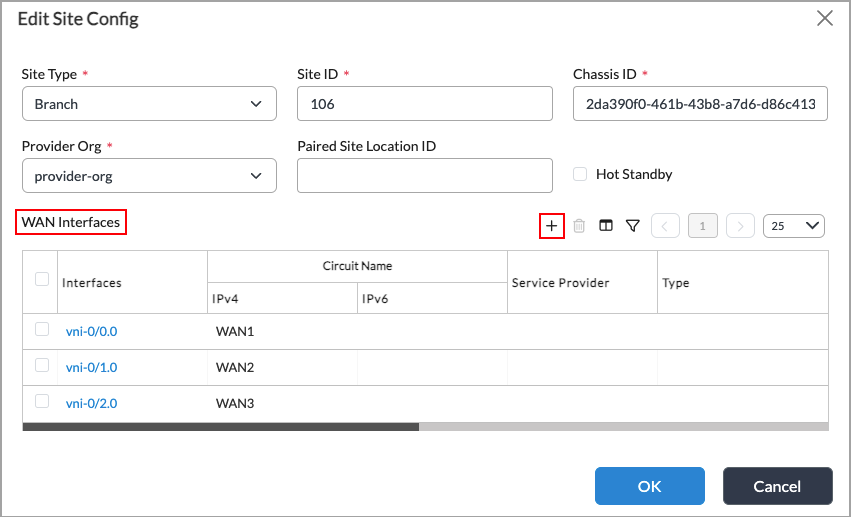This screenshot has height=517, width=851.
Task: Click the Chassis ID input field
Action: click(700, 104)
